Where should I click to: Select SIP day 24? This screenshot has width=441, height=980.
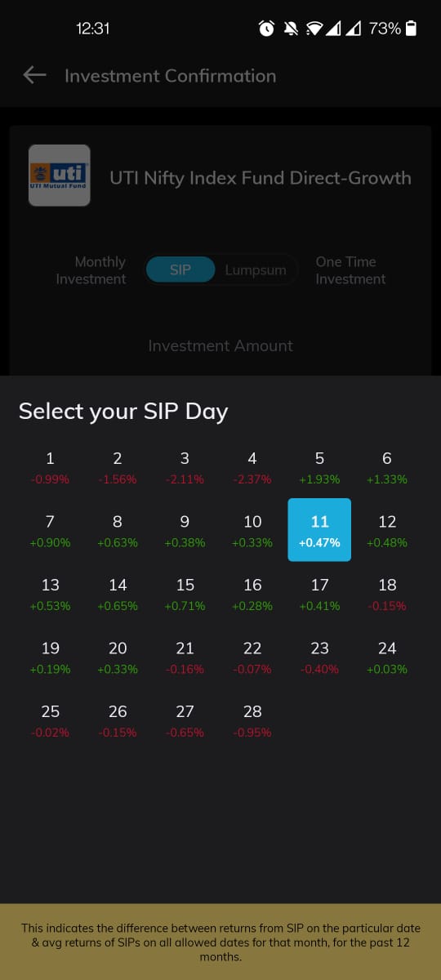pyautogui.click(x=387, y=657)
